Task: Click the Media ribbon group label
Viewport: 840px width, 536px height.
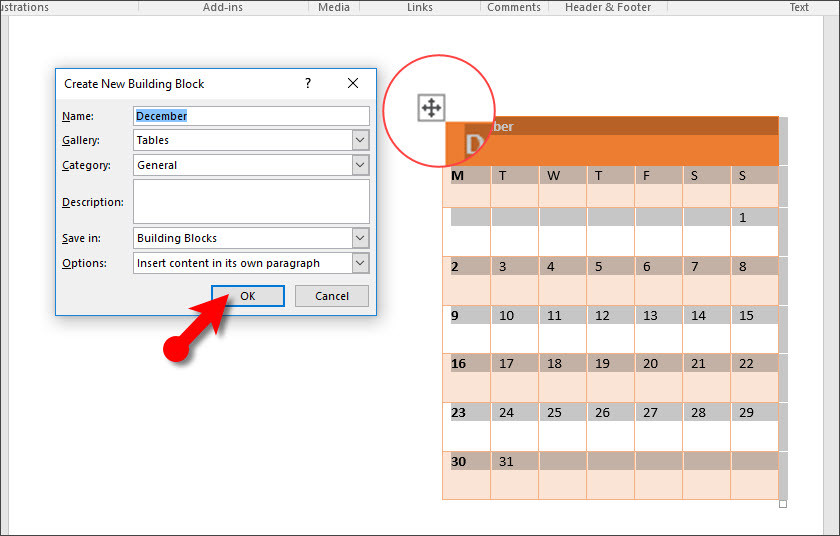Action: tap(334, 7)
